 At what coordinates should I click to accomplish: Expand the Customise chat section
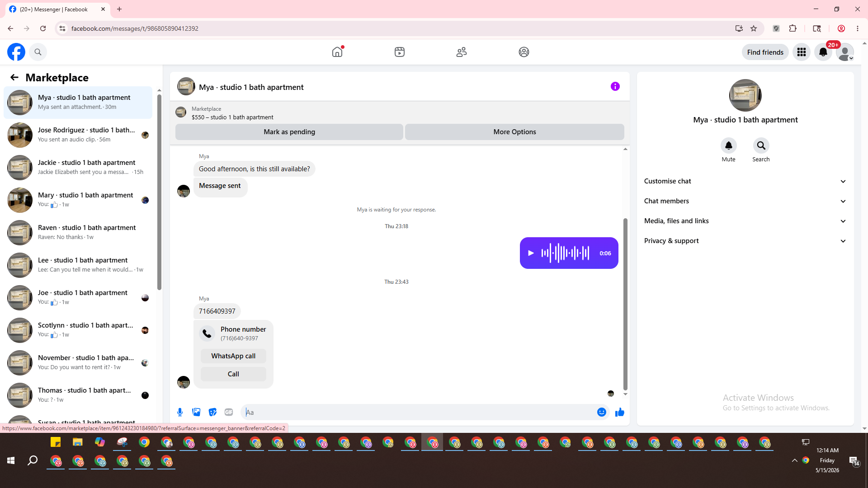745,181
